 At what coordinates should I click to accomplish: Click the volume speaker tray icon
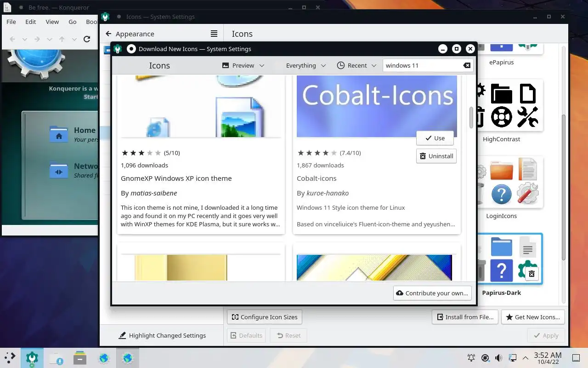[498, 358]
